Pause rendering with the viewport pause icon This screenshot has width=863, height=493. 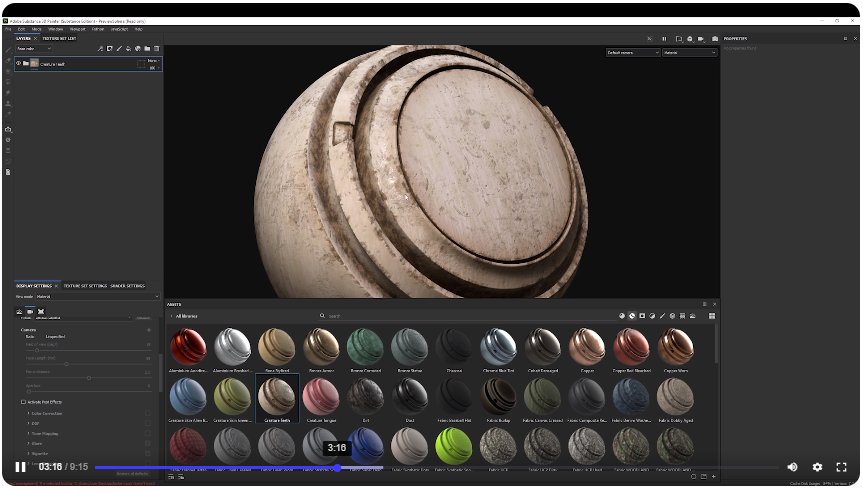[x=664, y=39]
